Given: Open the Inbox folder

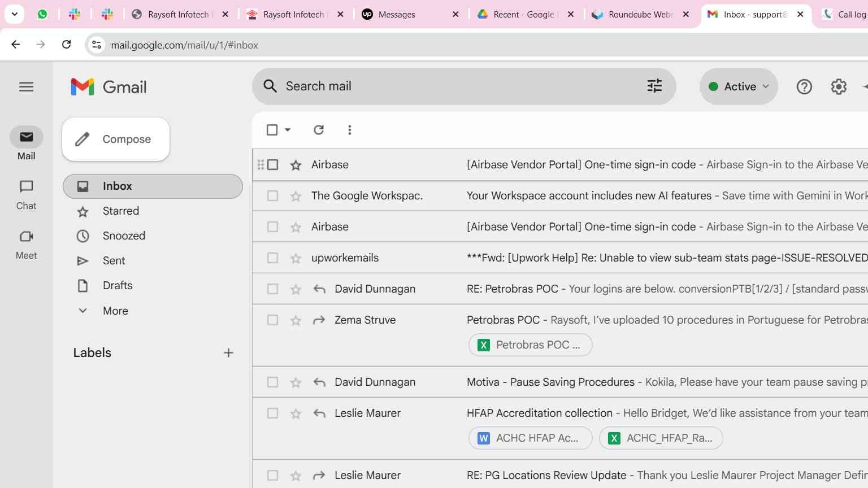Looking at the screenshot, I should click(x=153, y=186).
